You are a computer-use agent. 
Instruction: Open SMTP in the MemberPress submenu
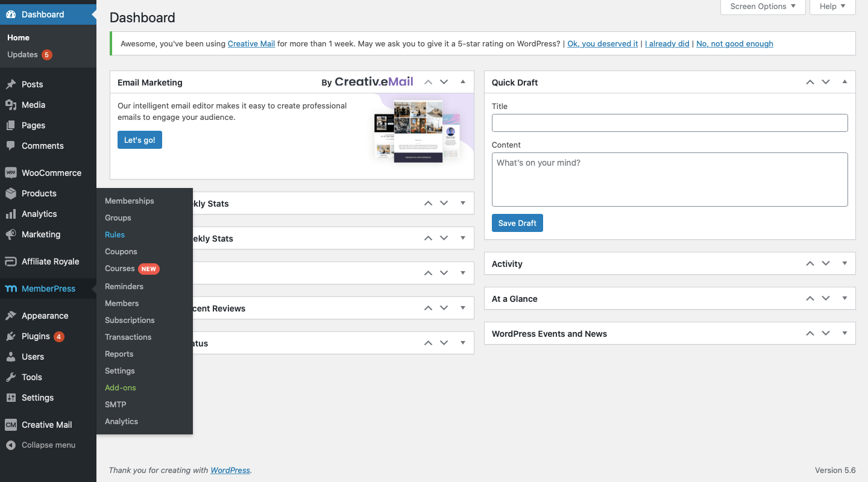click(x=116, y=405)
